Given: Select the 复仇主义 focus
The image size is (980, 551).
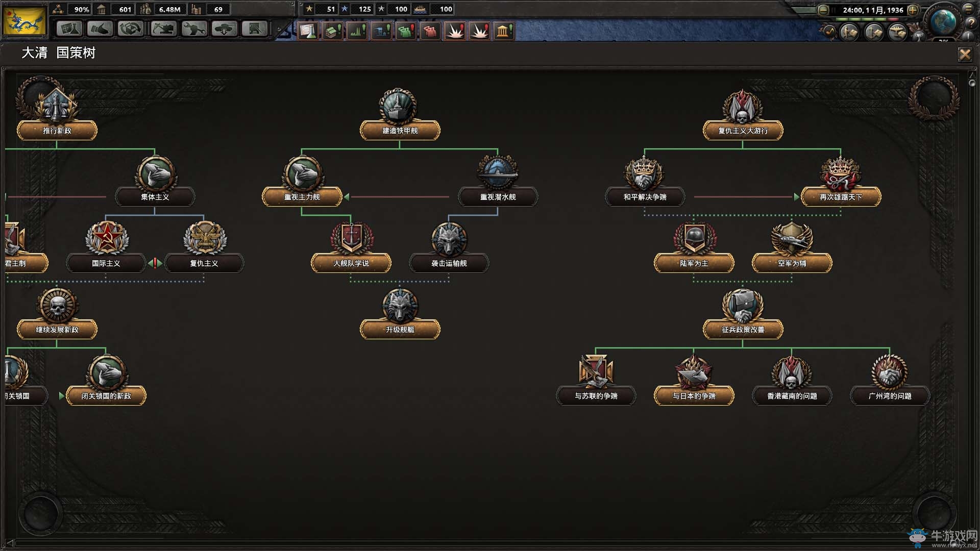Looking at the screenshot, I should (204, 263).
